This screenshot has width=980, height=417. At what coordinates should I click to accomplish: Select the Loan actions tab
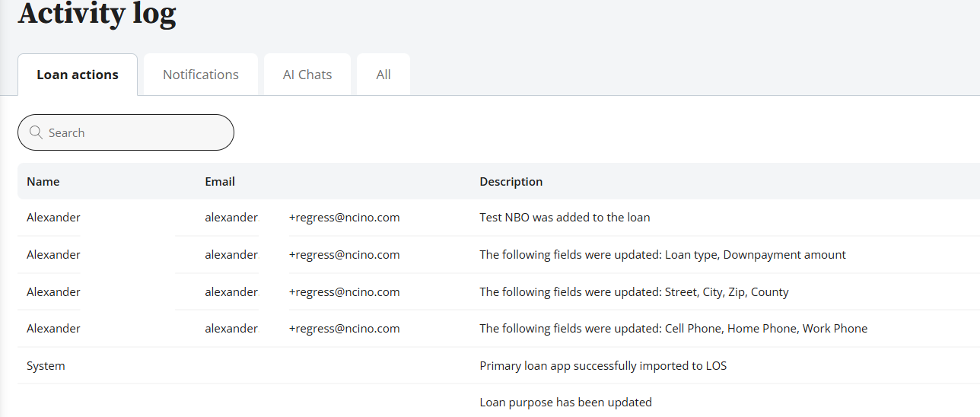pyautogui.click(x=78, y=75)
